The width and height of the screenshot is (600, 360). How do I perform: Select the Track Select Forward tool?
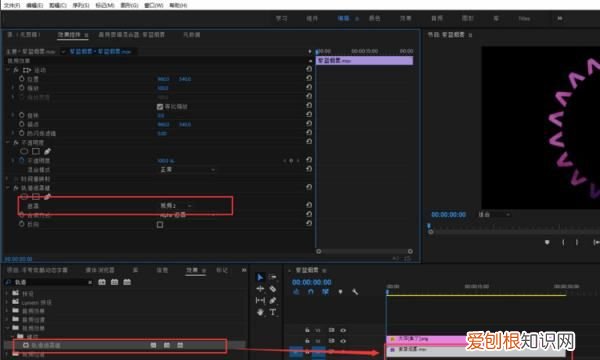(272, 277)
